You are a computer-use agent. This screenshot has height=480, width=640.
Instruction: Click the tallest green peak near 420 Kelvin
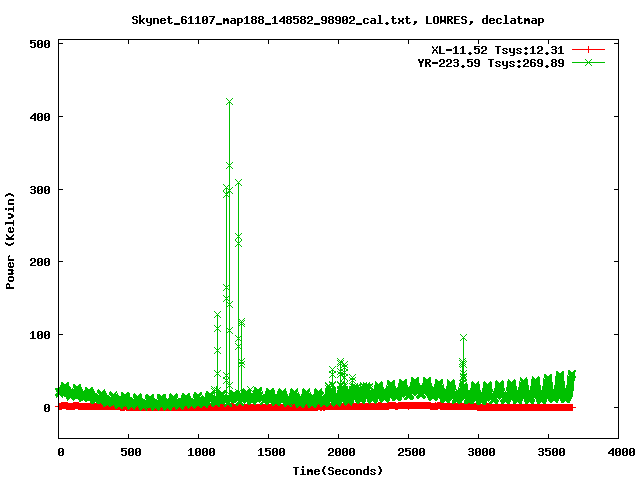[230, 102]
